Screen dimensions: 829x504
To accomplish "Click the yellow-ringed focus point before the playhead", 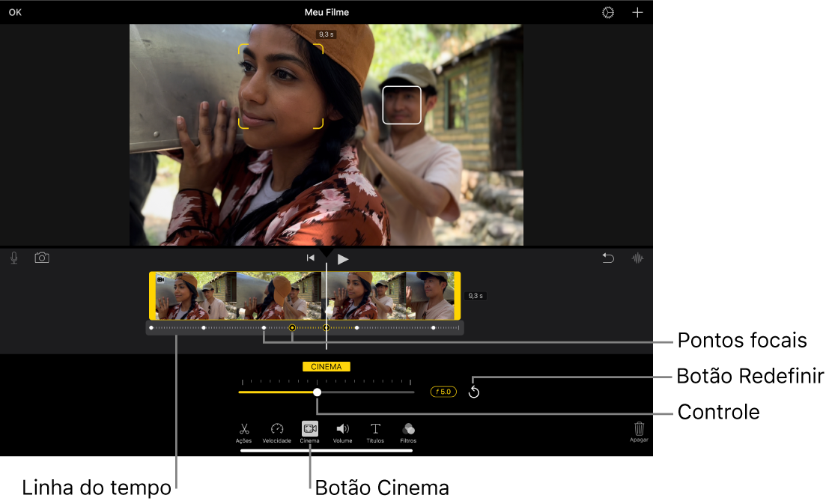I will click(292, 328).
